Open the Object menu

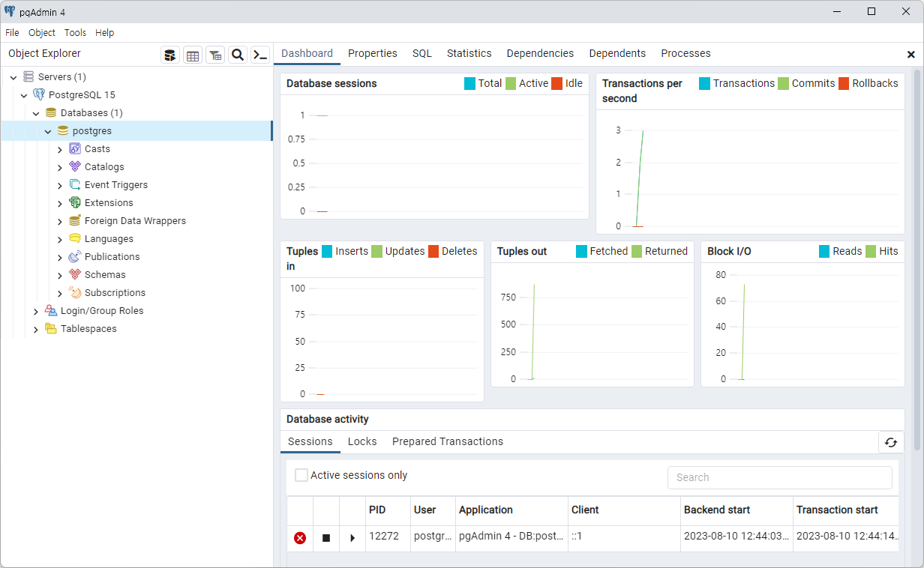pos(42,33)
